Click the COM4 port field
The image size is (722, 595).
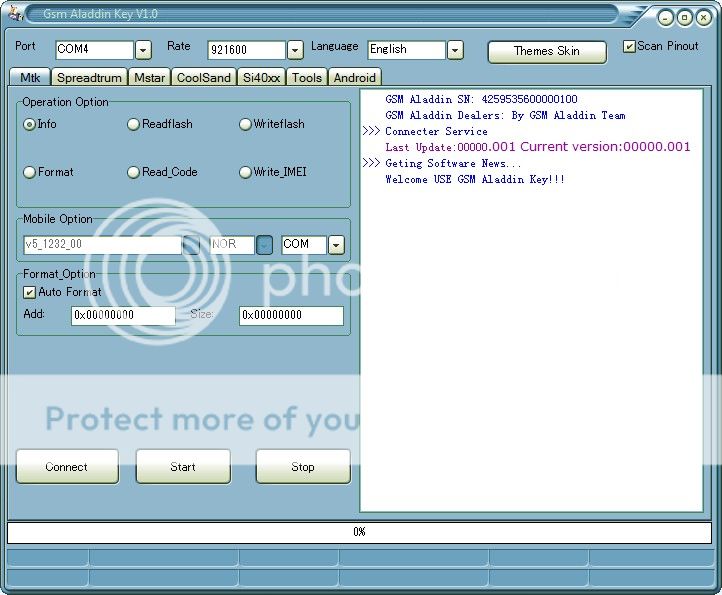94,50
